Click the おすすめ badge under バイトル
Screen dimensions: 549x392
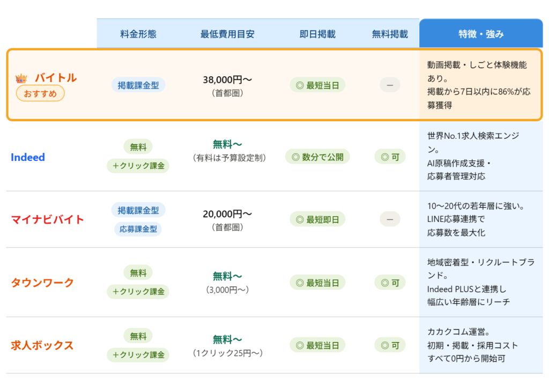[x=40, y=93]
